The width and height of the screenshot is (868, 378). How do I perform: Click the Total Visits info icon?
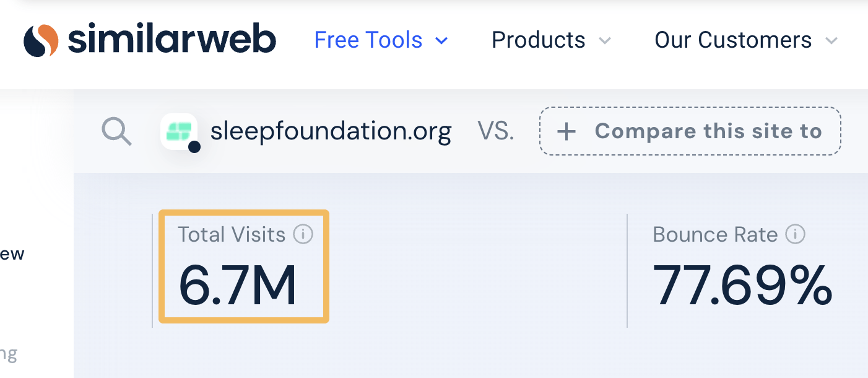[x=303, y=234]
